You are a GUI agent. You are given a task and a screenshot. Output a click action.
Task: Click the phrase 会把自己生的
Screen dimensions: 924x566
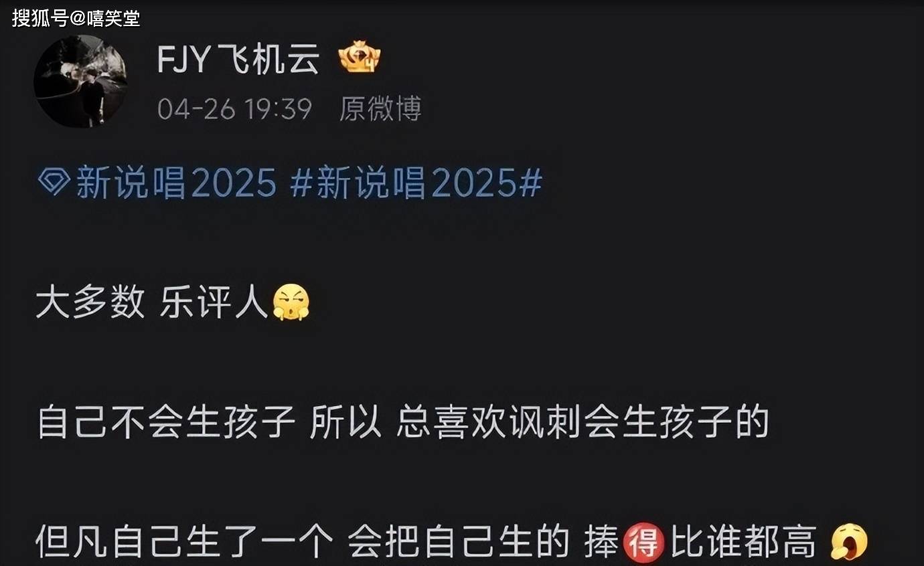tap(459, 541)
